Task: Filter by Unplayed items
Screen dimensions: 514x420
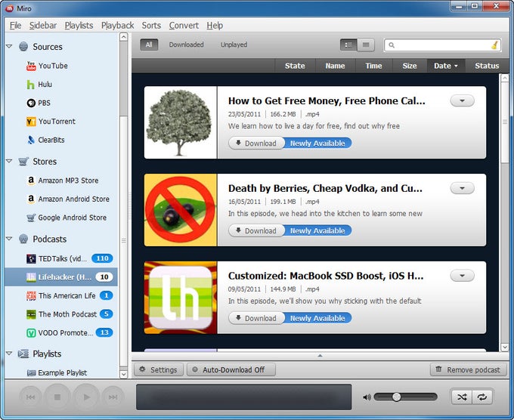Action: (234, 45)
